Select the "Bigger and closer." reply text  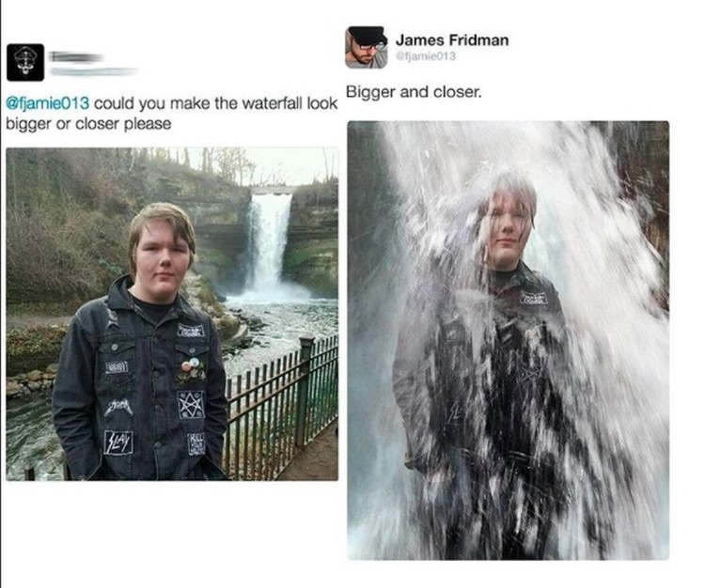pyautogui.click(x=414, y=92)
